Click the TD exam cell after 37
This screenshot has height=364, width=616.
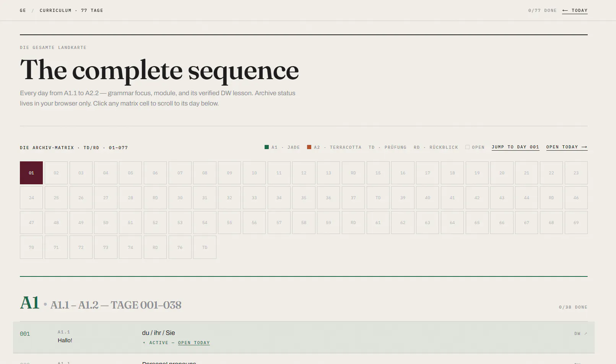coord(378,198)
